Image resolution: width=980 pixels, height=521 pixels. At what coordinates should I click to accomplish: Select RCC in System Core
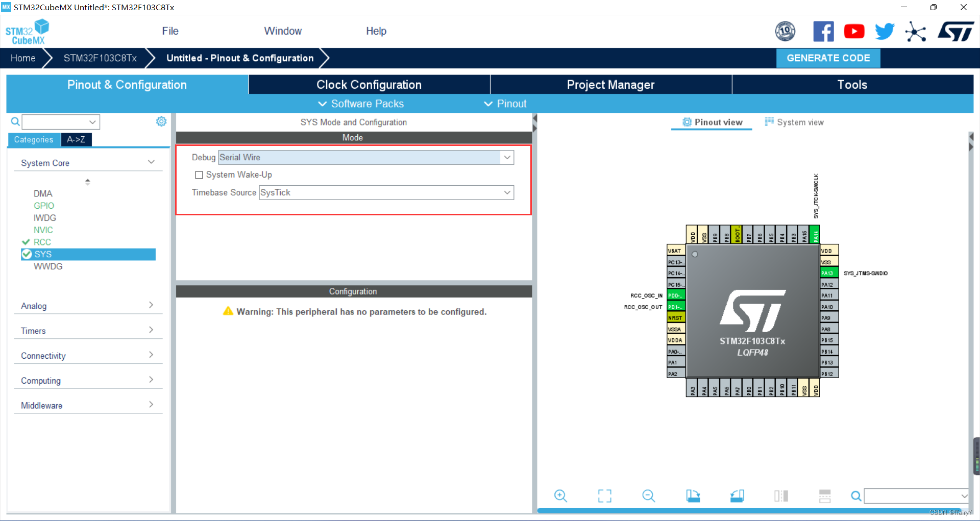tap(42, 242)
